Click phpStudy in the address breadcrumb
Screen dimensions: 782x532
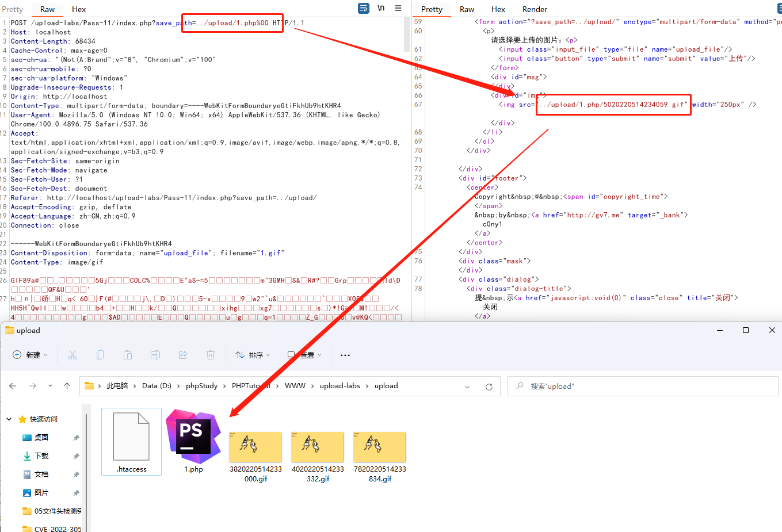pos(201,386)
